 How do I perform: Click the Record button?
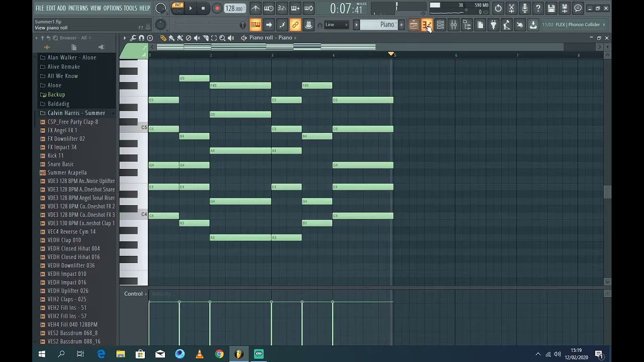tap(217, 8)
